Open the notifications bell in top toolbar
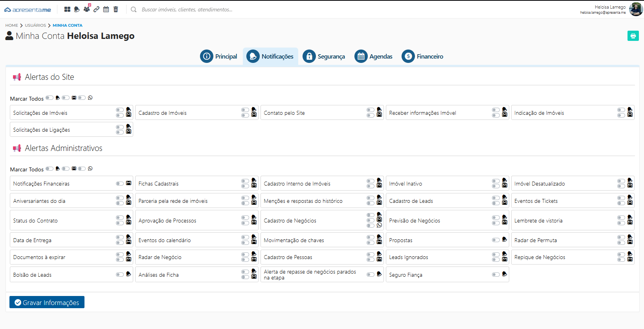This screenshot has height=329, width=644. coord(77,9)
